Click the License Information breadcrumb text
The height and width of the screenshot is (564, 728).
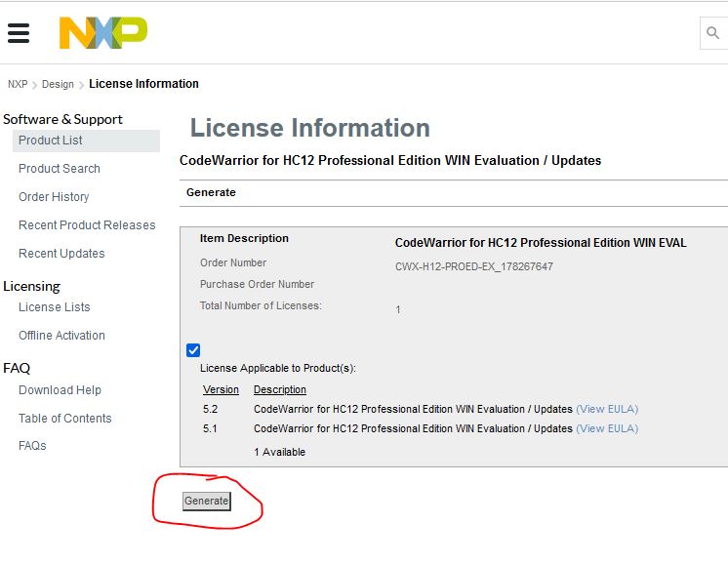coord(143,84)
